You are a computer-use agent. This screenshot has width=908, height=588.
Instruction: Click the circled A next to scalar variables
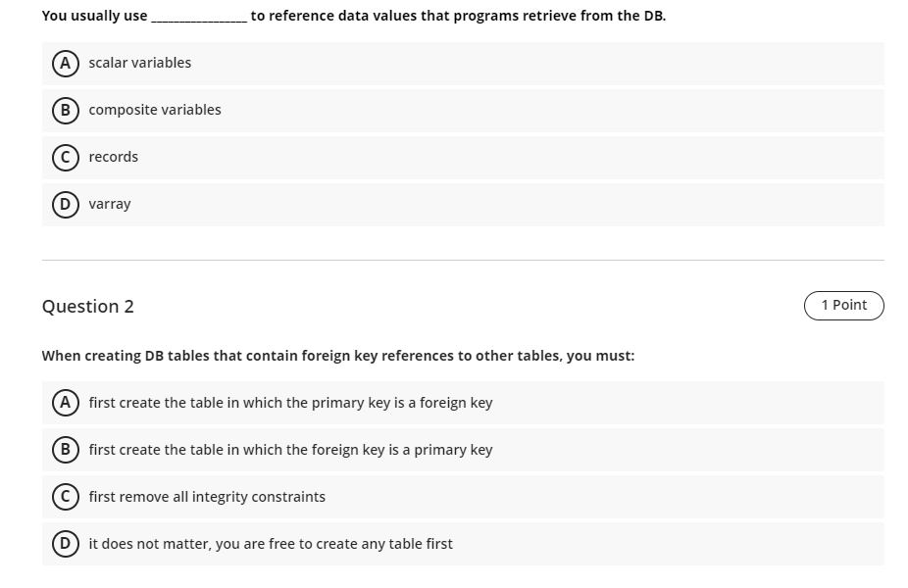tap(64, 63)
